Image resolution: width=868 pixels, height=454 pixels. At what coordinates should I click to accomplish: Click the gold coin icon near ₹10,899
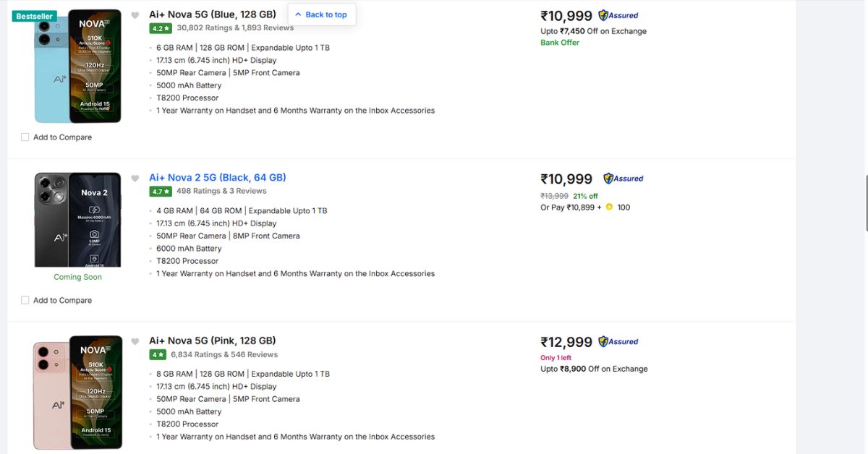[609, 207]
